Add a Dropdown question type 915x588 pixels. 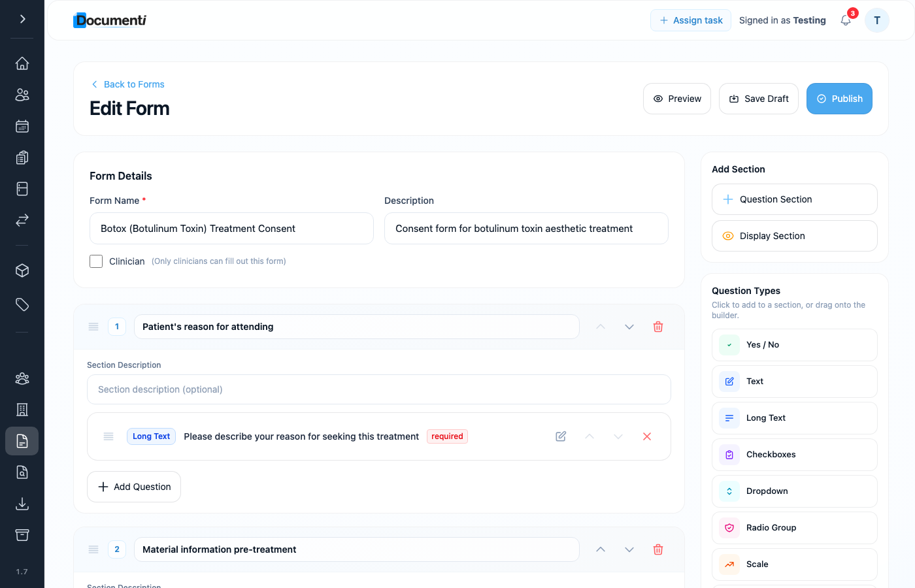click(795, 491)
